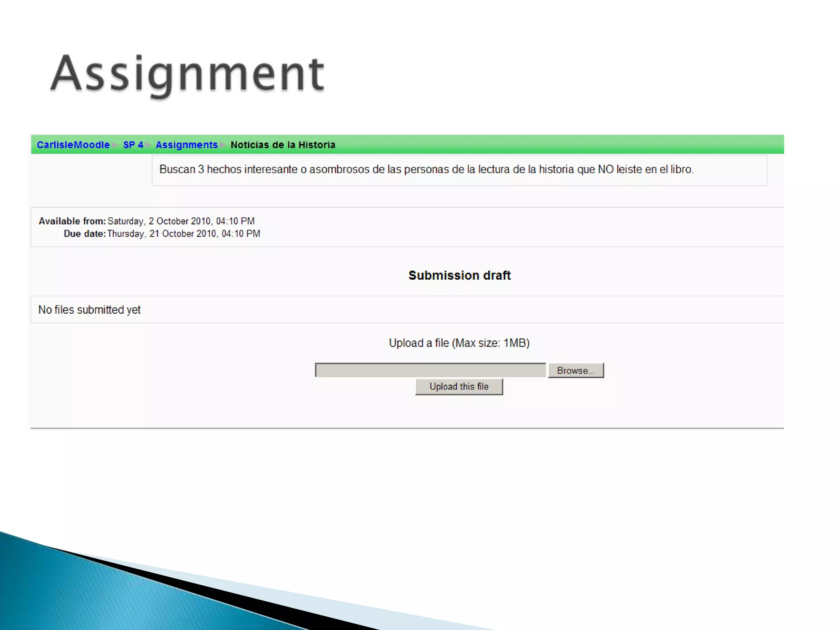Click the No files submitted yet message
This screenshot has width=840, height=630.
pos(89,310)
